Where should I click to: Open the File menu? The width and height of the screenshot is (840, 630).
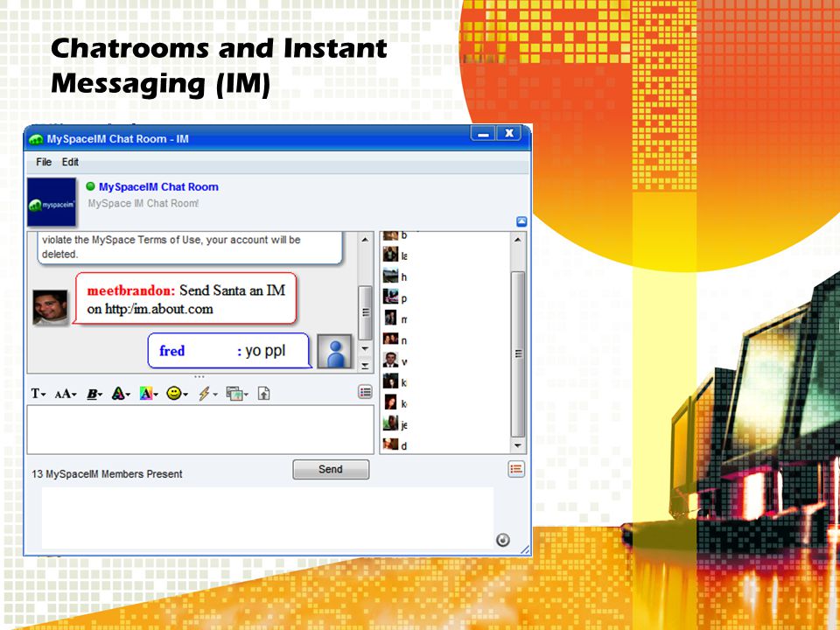[44, 162]
